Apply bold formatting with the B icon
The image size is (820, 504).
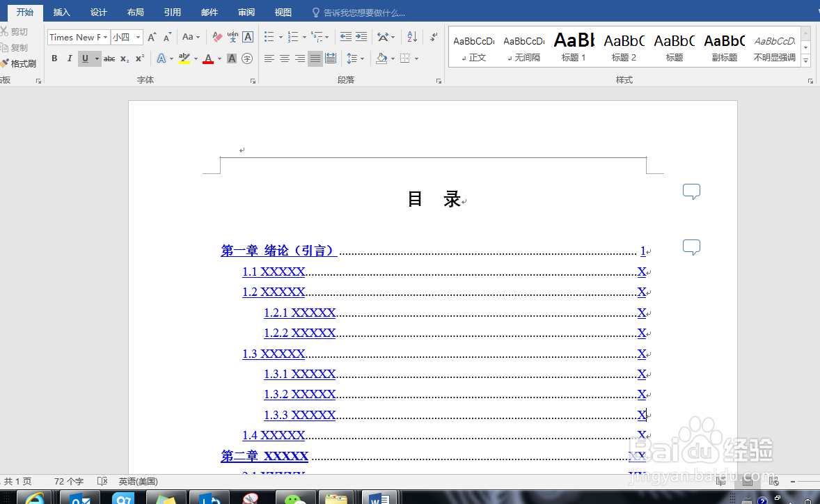pyautogui.click(x=54, y=58)
